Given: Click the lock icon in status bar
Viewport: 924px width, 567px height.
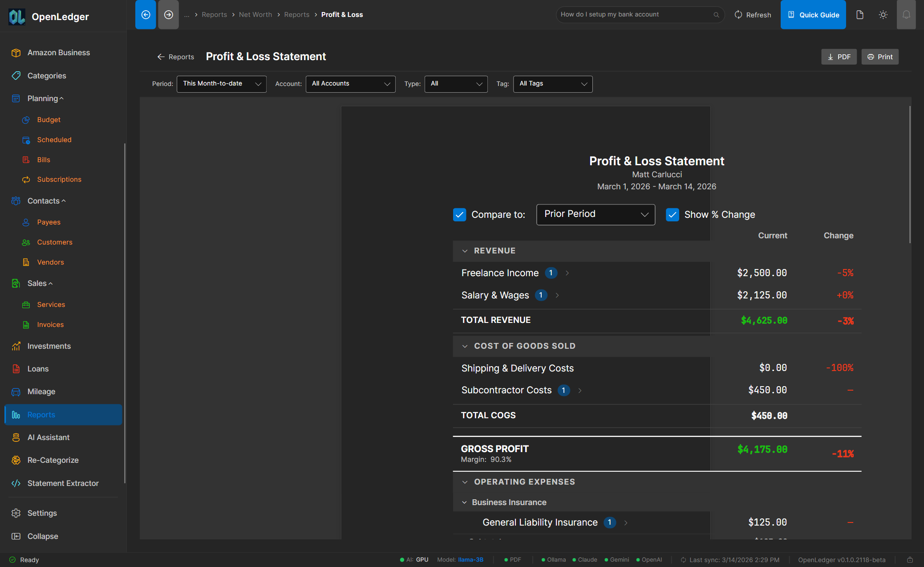Looking at the screenshot, I should coord(910,560).
